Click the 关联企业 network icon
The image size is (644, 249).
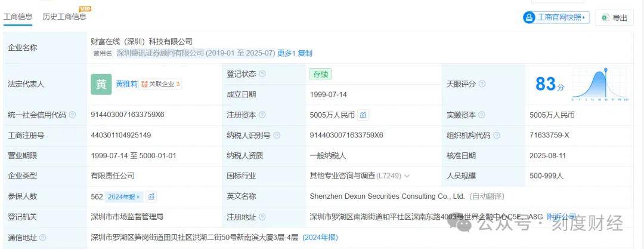(x=144, y=84)
